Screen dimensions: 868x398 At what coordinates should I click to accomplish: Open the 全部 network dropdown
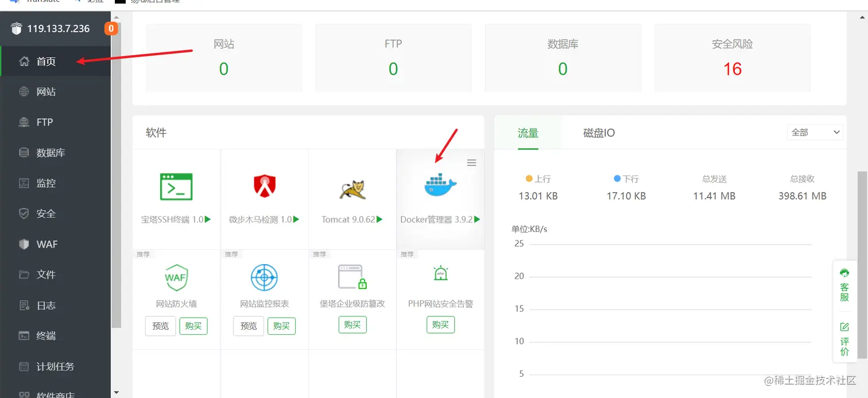(815, 132)
